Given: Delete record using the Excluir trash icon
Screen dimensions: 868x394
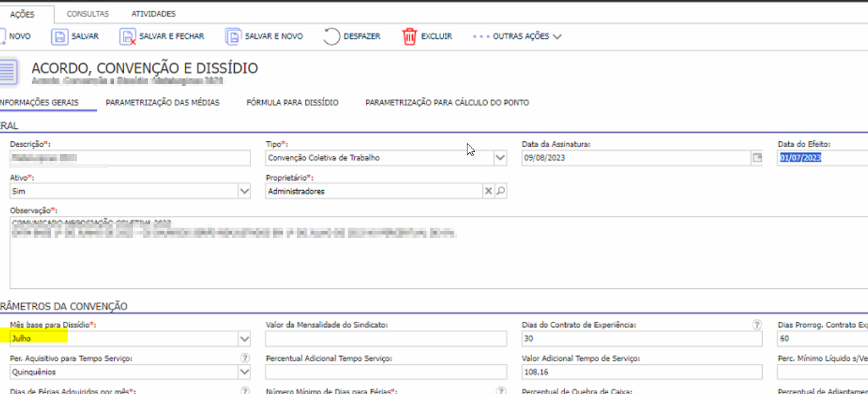Looking at the screenshot, I should [409, 37].
